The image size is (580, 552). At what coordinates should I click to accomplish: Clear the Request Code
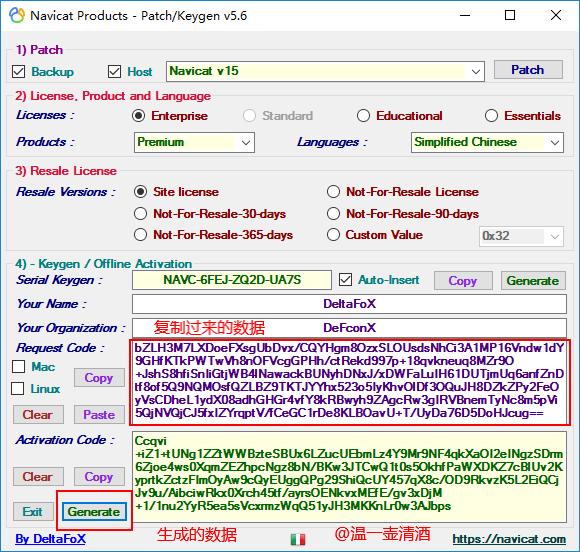pos(38,414)
